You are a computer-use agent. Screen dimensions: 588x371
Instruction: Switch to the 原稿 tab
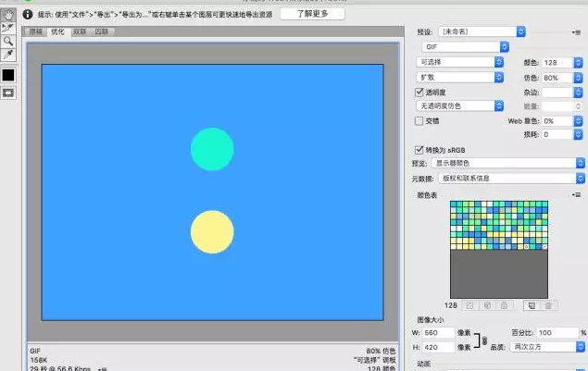click(35, 31)
